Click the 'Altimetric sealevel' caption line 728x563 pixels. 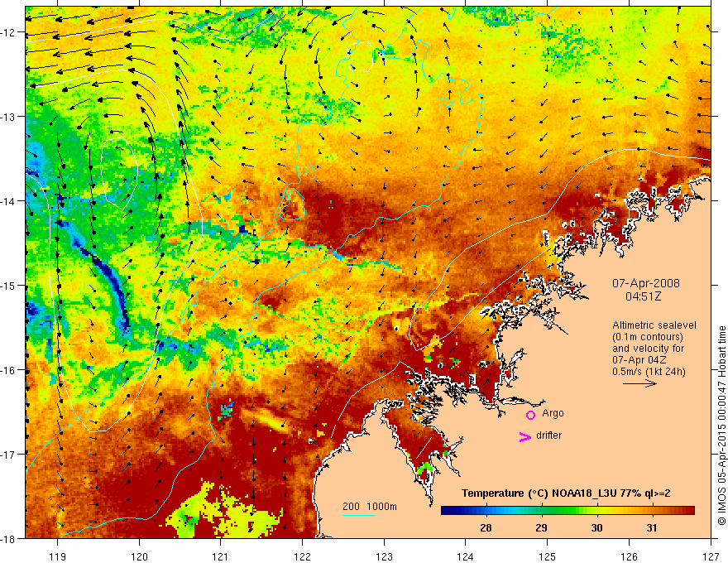coord(654,325)
